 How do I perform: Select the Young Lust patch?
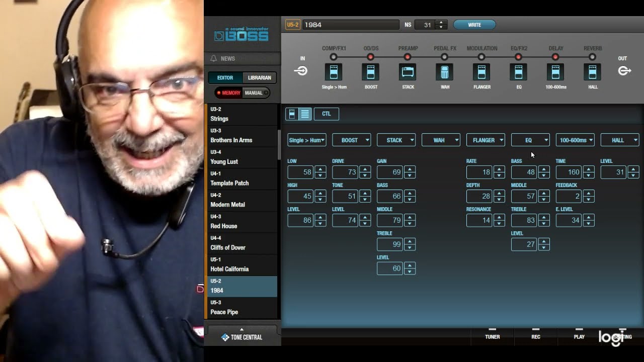coord(242,157)
